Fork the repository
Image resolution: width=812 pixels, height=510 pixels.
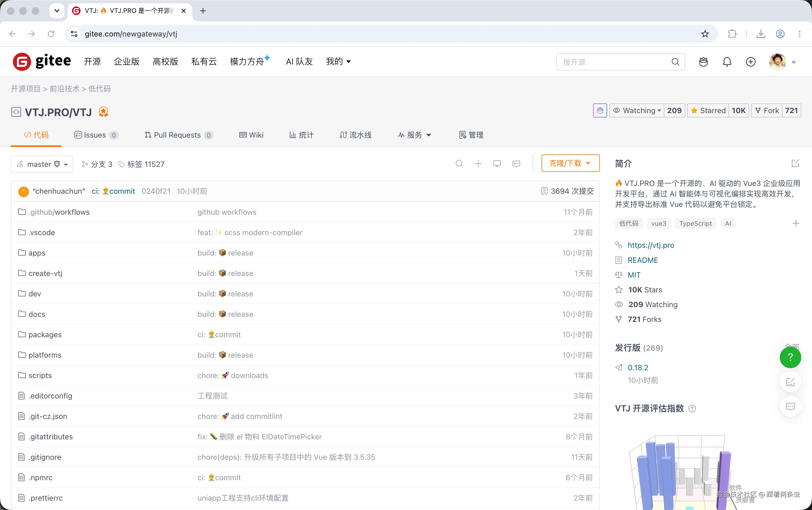point(767,110)
